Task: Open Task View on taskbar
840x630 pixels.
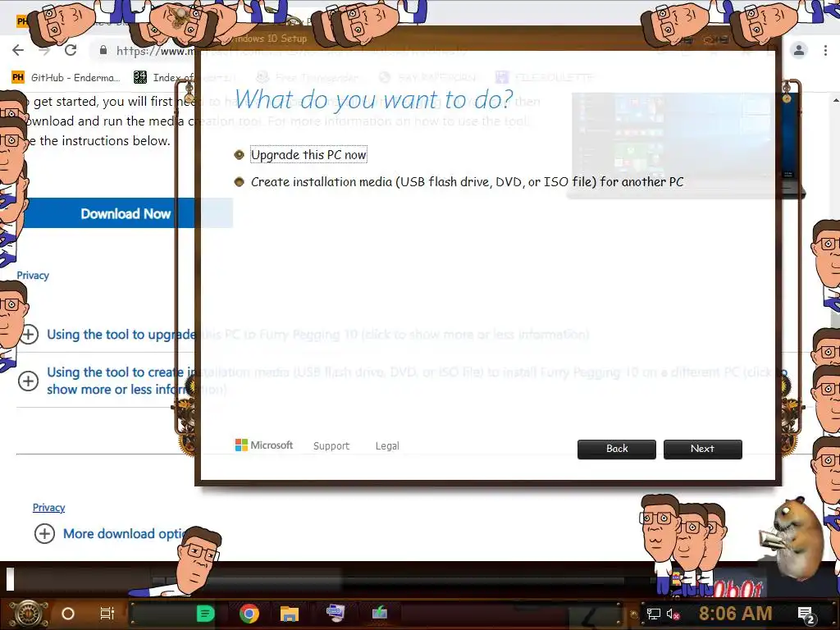Action: pyautogui.click(x=107, y=614)
